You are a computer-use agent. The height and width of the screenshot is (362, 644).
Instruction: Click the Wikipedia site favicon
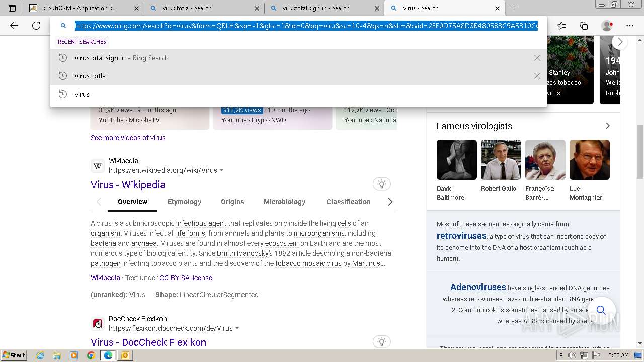pyautogui.click(x=98, y=166)
